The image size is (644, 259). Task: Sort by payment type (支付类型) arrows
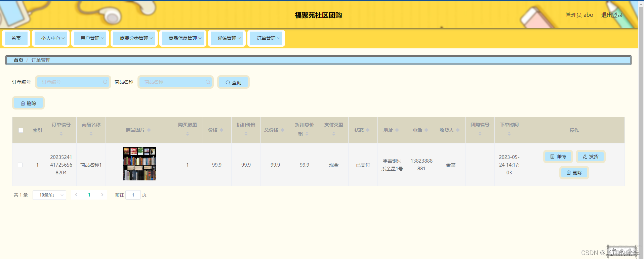334,134
